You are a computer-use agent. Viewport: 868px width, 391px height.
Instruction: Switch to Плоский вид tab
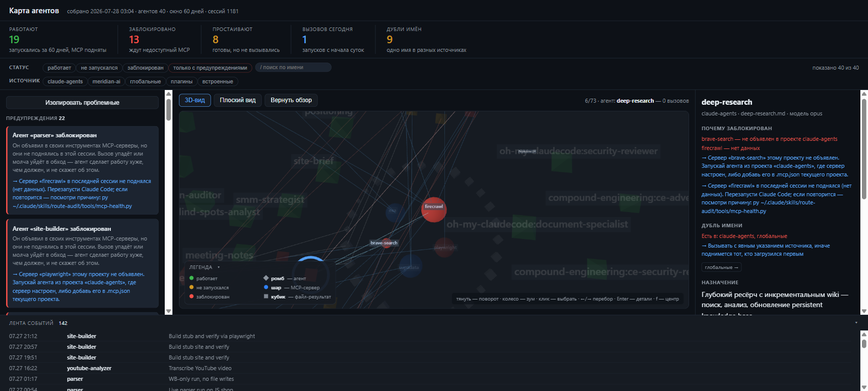pyautogui.click(x=237, y=100)
